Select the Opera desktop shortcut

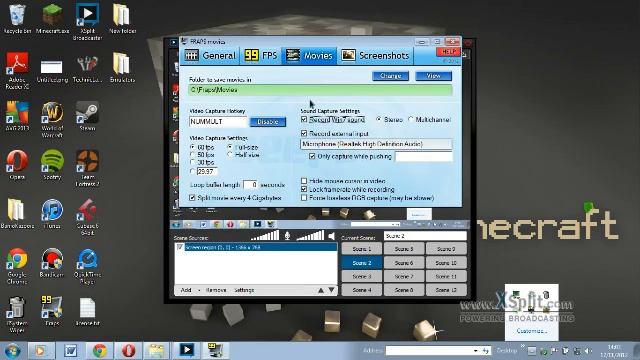[17, 165]
